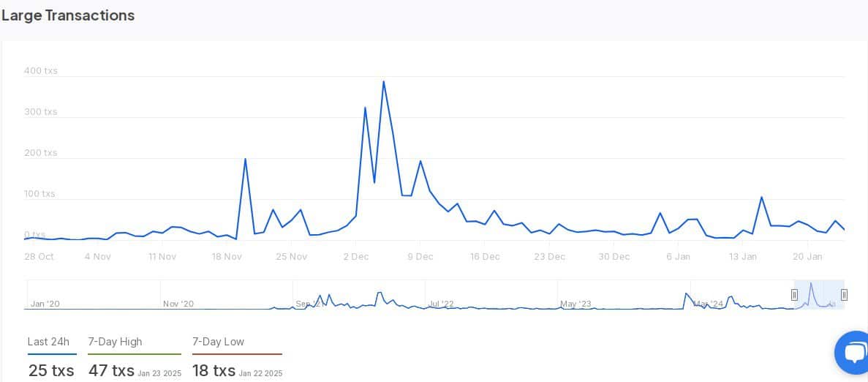Viewport: 868px width, 382px height.
Task: Click the chart spike after 13 Jan
Action: coord(761,198)
